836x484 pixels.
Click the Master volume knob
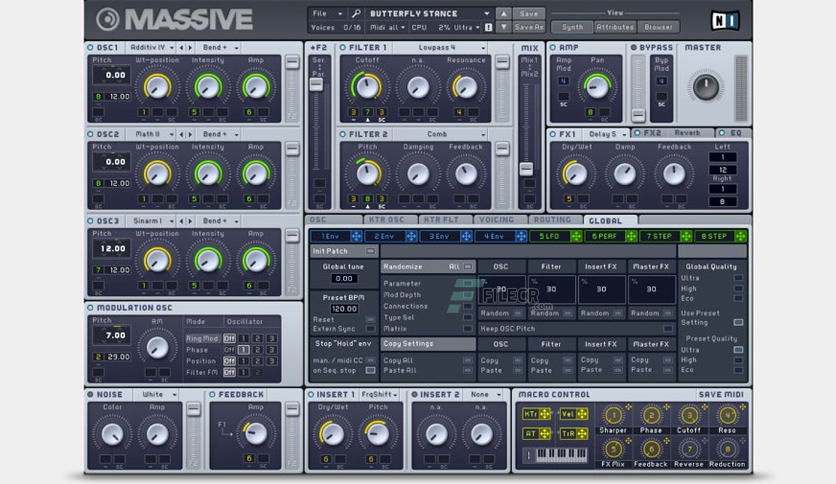coord(705,87)
